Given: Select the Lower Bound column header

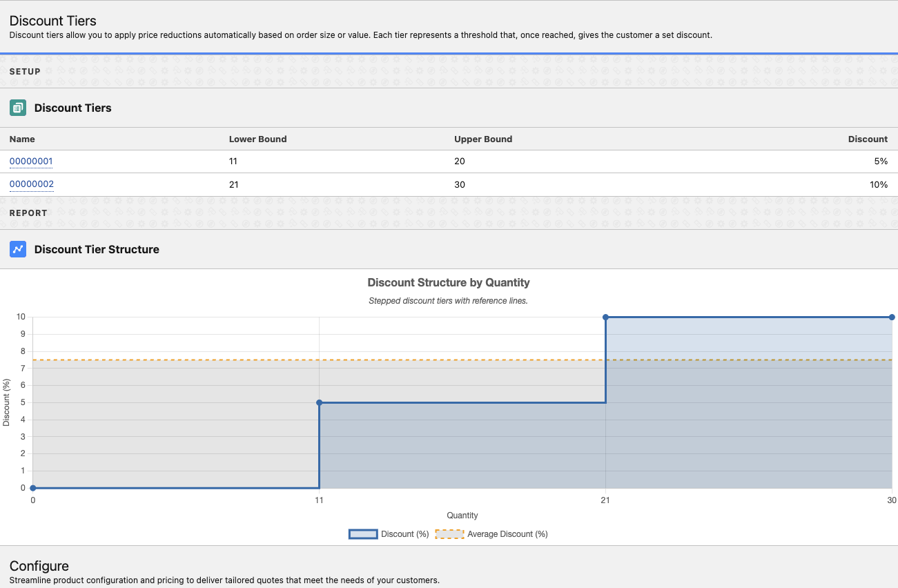Looking at the screenshot, I should tap(257, 139).
